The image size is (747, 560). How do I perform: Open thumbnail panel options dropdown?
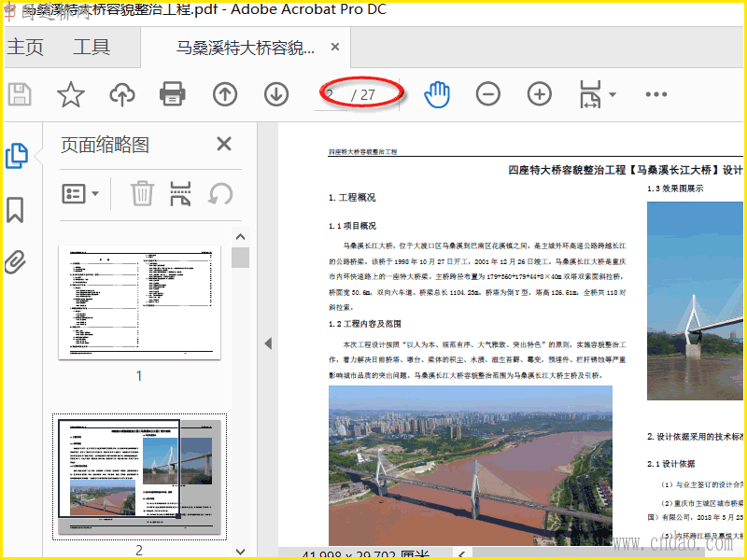tap(81, 194)
